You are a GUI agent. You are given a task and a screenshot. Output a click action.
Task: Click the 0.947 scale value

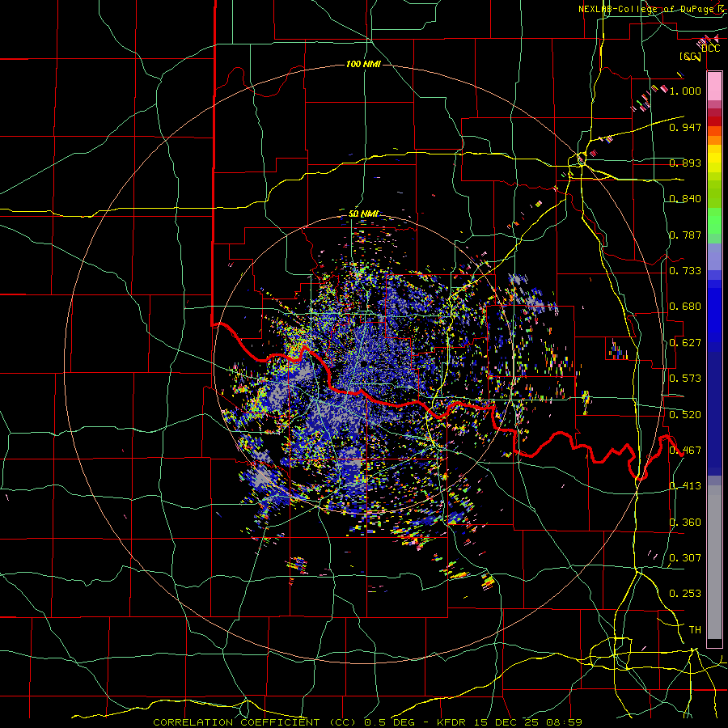tap(685, 127)
